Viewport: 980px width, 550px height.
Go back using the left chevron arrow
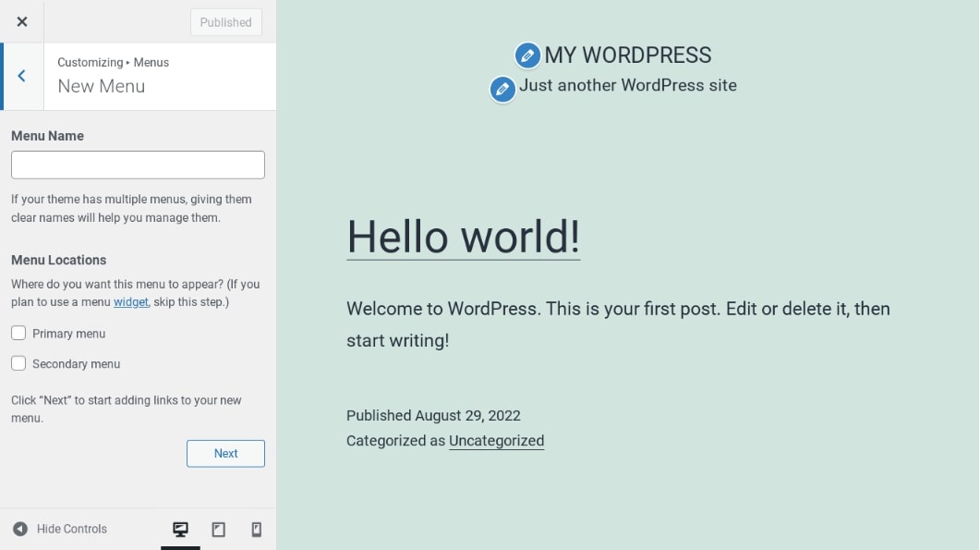pyautogui.click(x=21, y=76)
